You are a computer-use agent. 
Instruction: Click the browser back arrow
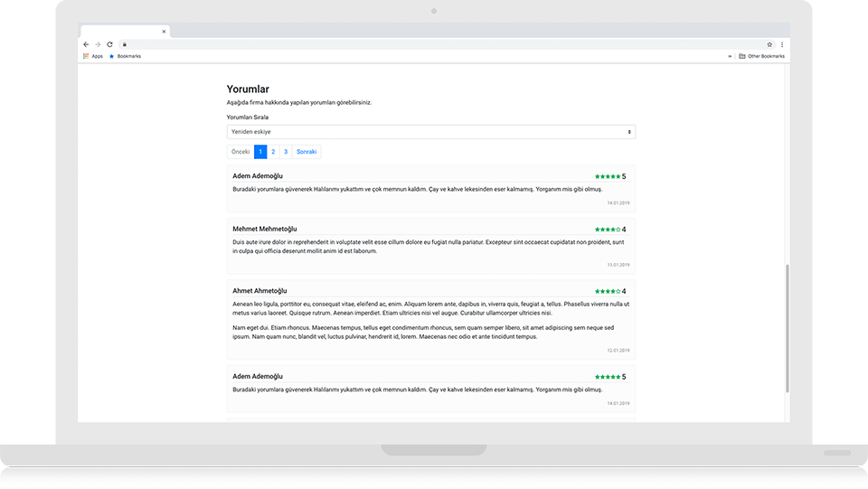[86, 44]
